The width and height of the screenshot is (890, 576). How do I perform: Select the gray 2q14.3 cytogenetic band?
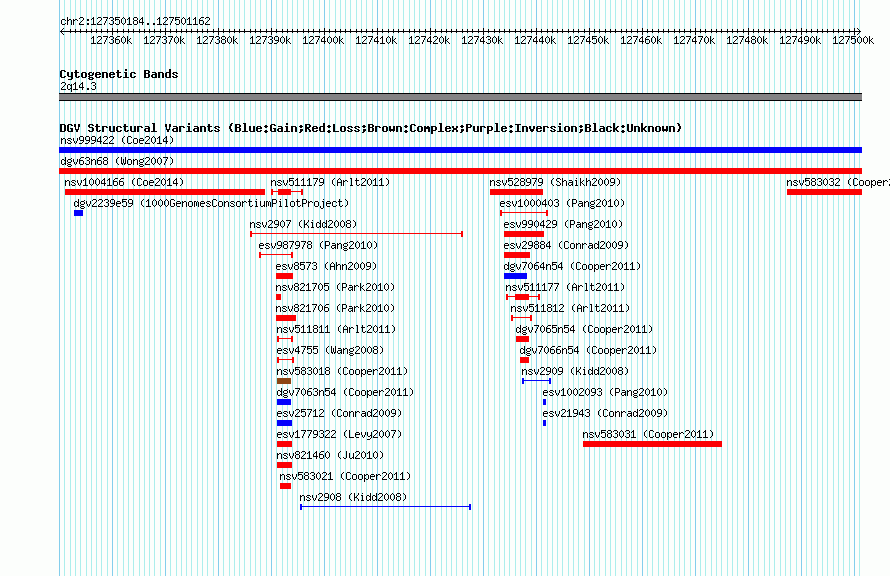pyautogui.click(x=460, y=97)
